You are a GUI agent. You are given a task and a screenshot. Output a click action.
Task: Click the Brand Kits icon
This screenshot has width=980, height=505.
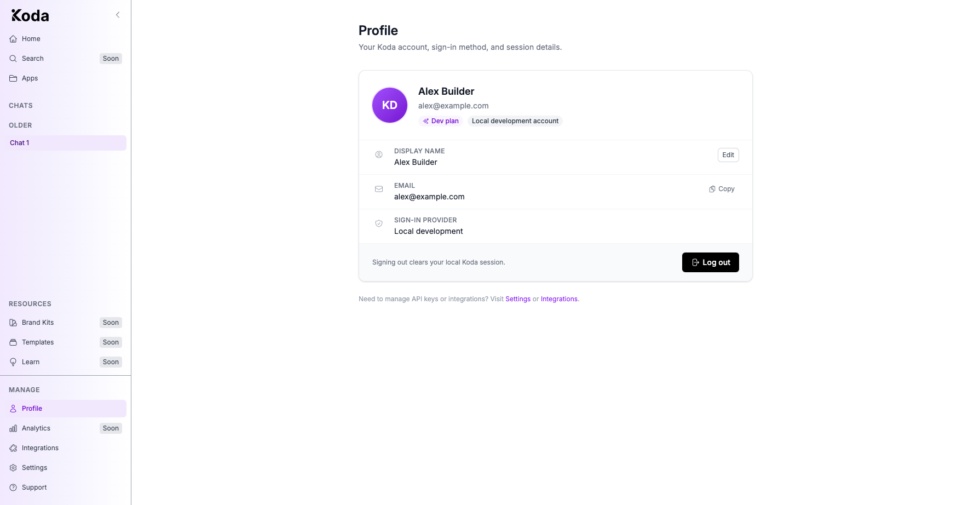pyautogui.click(x=13, y=323)
